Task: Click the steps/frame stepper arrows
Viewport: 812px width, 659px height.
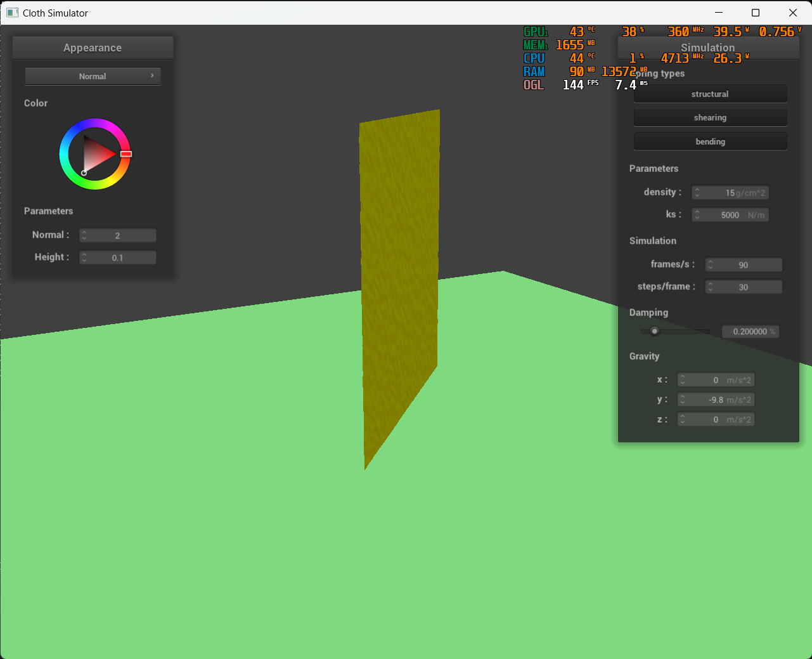Action: pyautogui.click(x=711, y=287)
